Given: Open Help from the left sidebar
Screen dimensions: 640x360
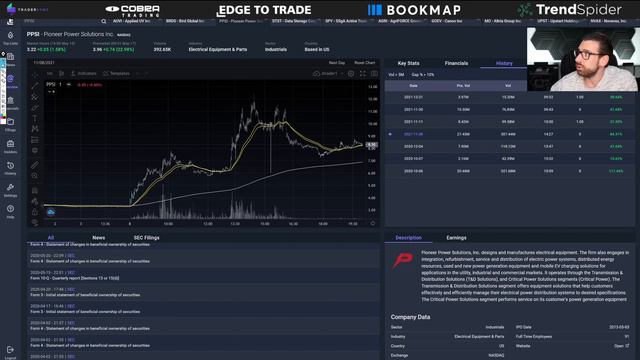Looking at the screenshot, I should (11, 211).
